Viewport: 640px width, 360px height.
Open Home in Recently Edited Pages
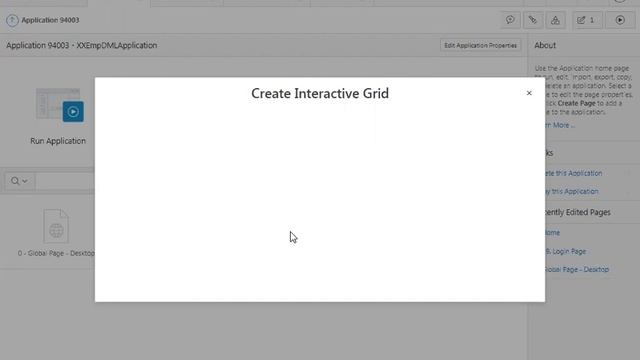click(x=552, y=233)
